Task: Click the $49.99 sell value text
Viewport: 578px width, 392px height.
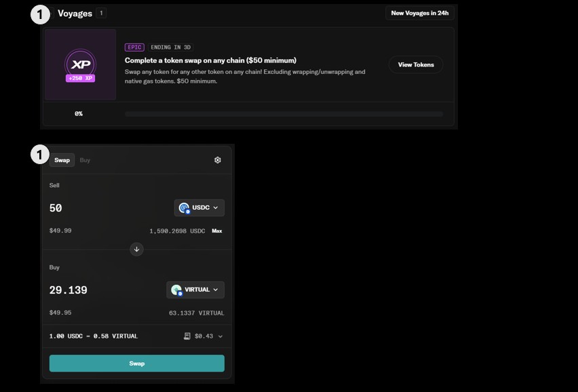Action: [60, 231]
